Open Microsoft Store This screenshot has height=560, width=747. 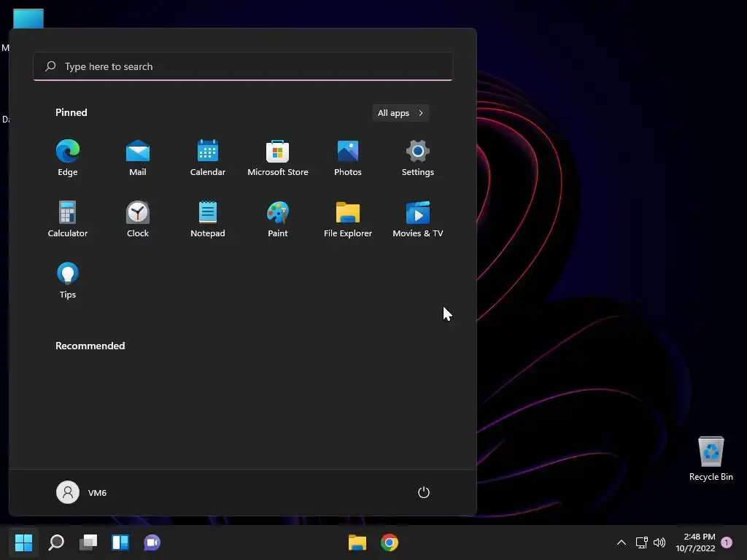click(278, 158)
